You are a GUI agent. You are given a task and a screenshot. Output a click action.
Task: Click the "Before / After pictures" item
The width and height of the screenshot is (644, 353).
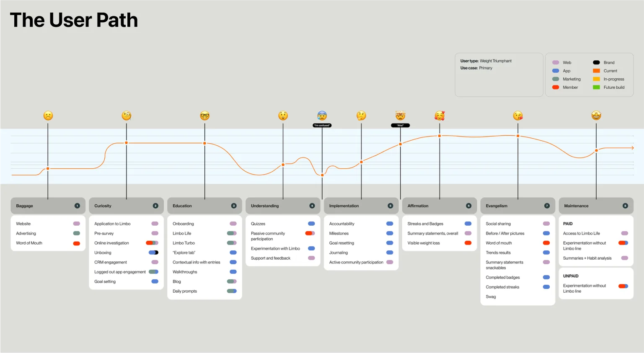point(505,233)
